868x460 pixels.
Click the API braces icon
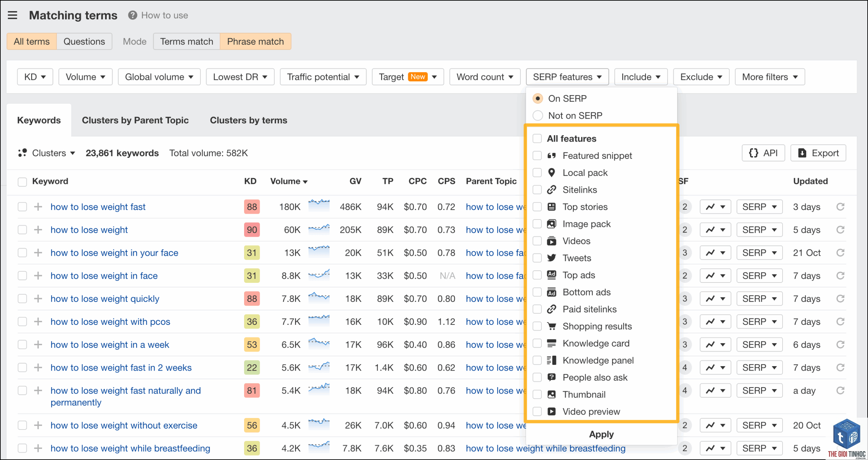click(x=753, y=153)
